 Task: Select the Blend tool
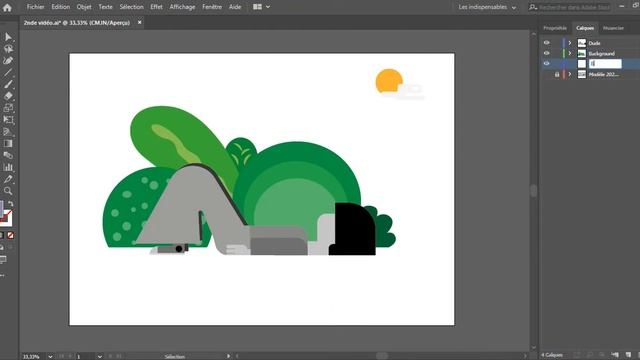[8, 156]
